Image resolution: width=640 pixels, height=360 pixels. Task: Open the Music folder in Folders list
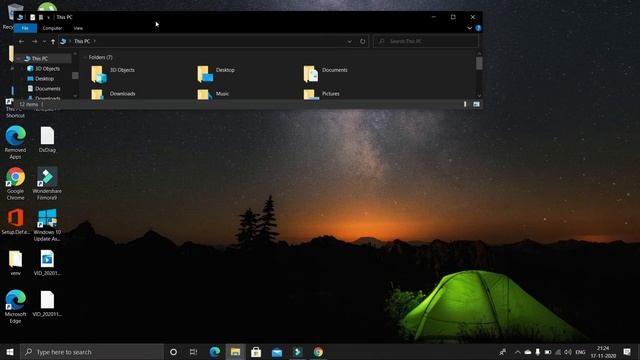tap(213, 94)
